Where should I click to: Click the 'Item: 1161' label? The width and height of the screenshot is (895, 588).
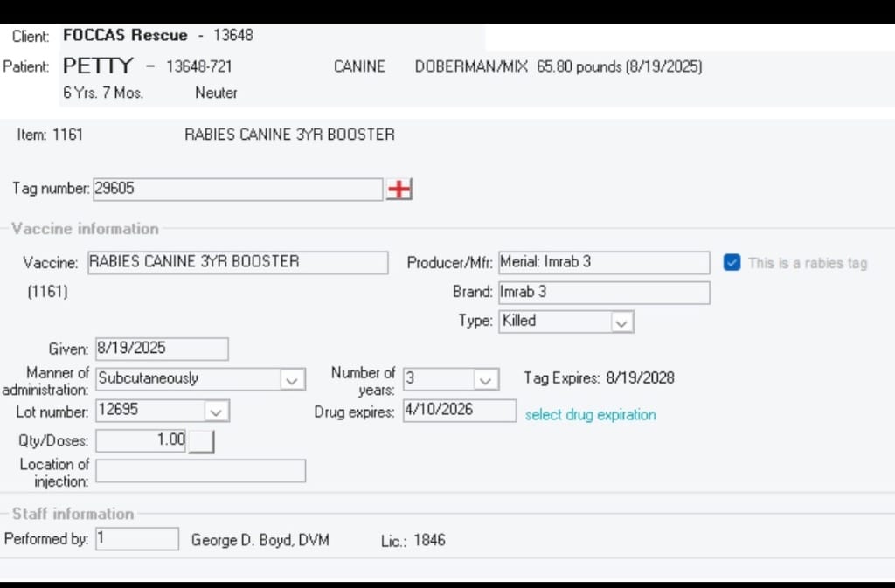(x=50, y=135)
